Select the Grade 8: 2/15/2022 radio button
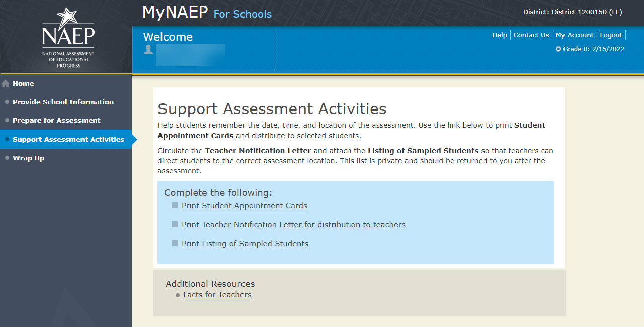The width and height of the screenshot is (644, 327). [x=558, y=49]
